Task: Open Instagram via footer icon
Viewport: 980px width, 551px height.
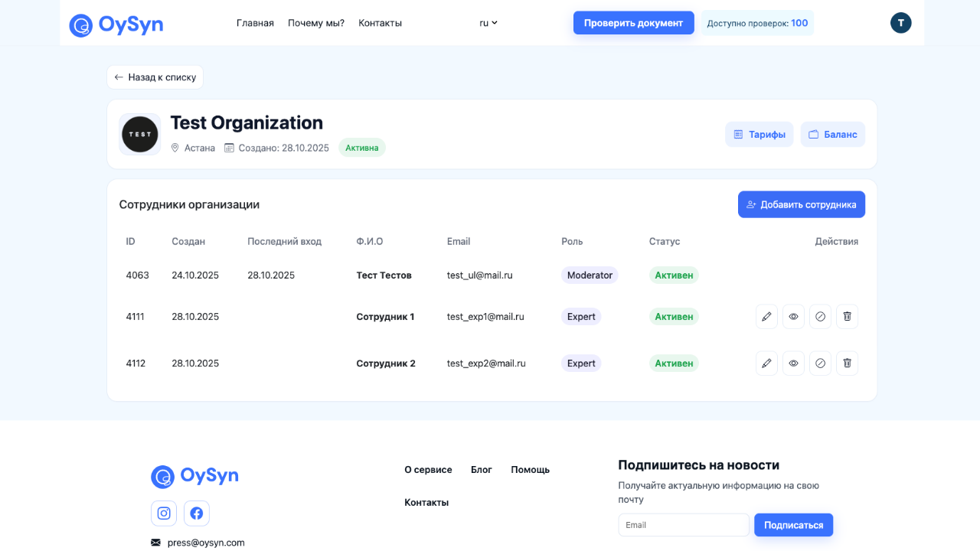Action: tap(163, 513)
